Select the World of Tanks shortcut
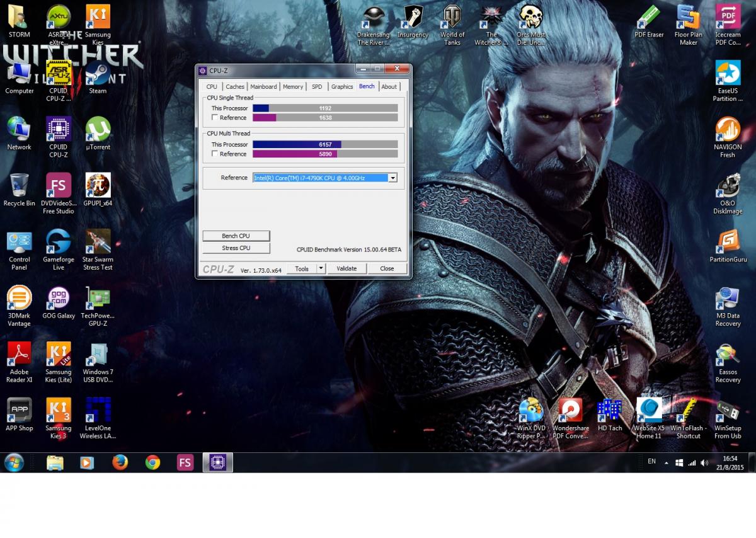 pos(452,25)
